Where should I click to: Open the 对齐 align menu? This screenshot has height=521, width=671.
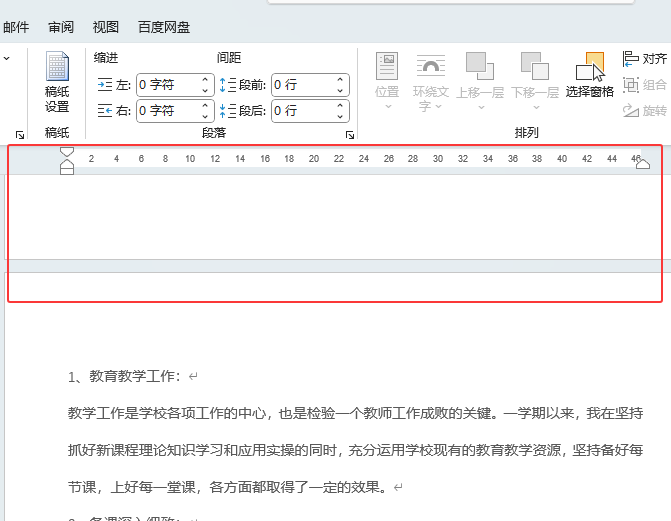point(645,59)
